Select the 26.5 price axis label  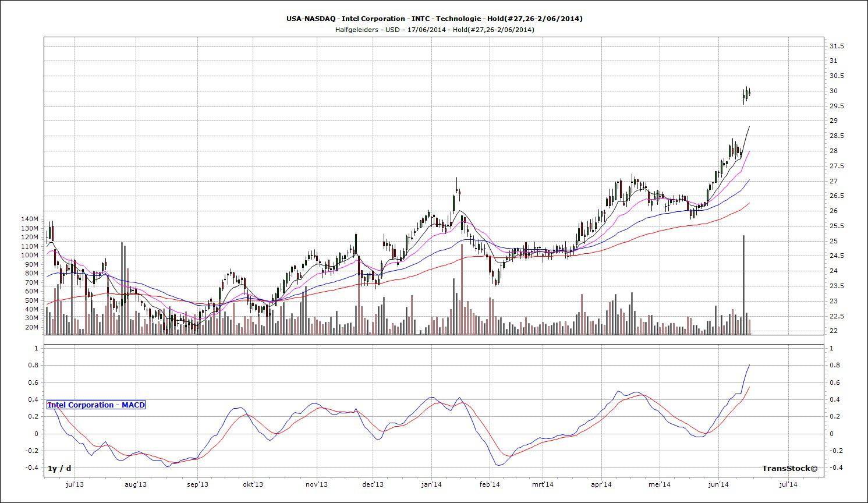[837, 196]
